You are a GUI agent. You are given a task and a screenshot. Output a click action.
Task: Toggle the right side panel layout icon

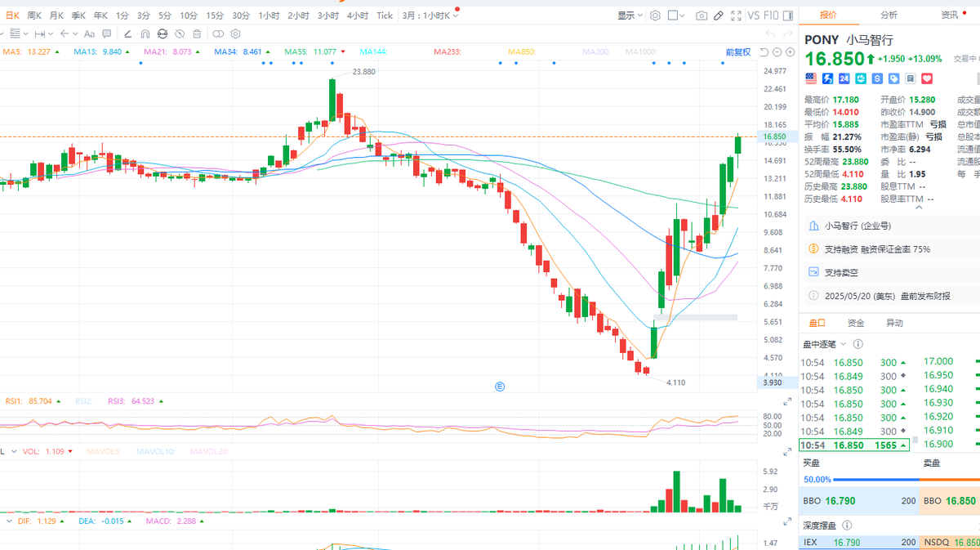(x=788, y=16)
